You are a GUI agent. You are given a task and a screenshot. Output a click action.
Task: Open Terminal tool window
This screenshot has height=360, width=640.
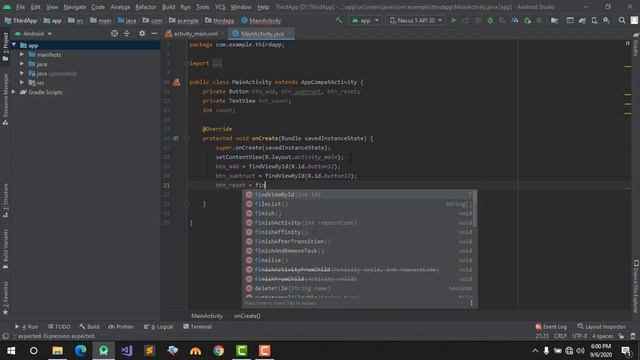(198, 327)
